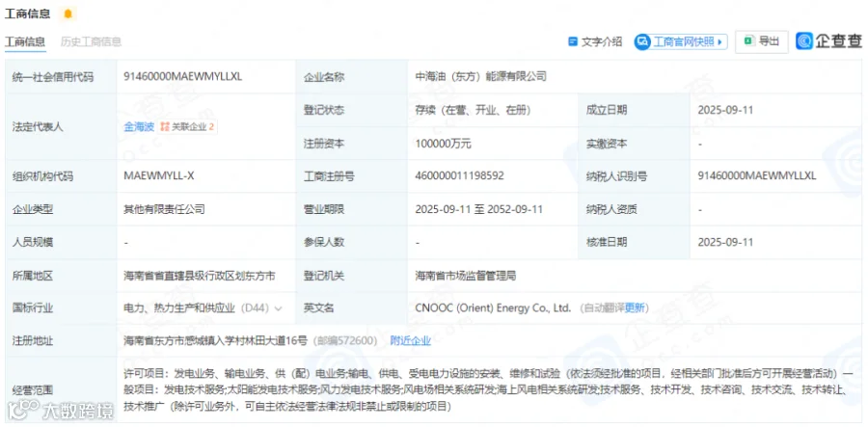This screenshot has width=868, height=427.
Task: Switch to the 工商信息 tab
Action: pos(25,41)
